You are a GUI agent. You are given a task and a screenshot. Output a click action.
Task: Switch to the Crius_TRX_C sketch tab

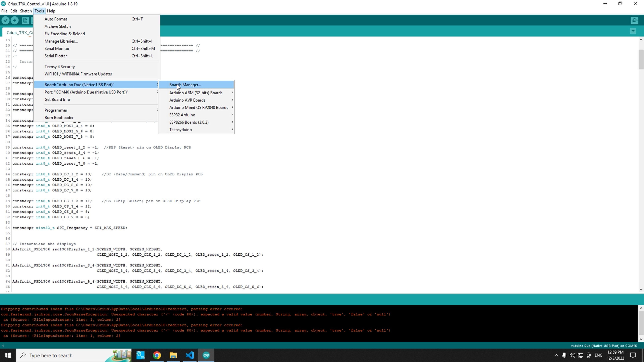[19, 33]
